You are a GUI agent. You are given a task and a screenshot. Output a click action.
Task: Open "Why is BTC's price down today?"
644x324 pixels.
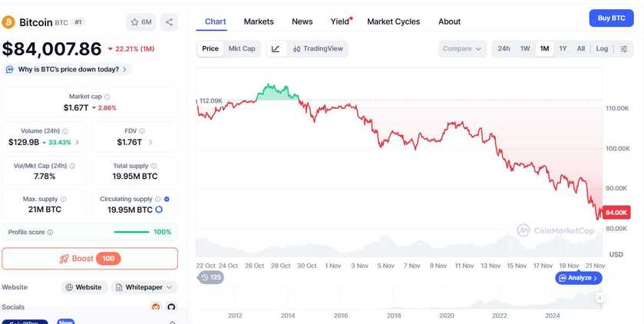67,69
